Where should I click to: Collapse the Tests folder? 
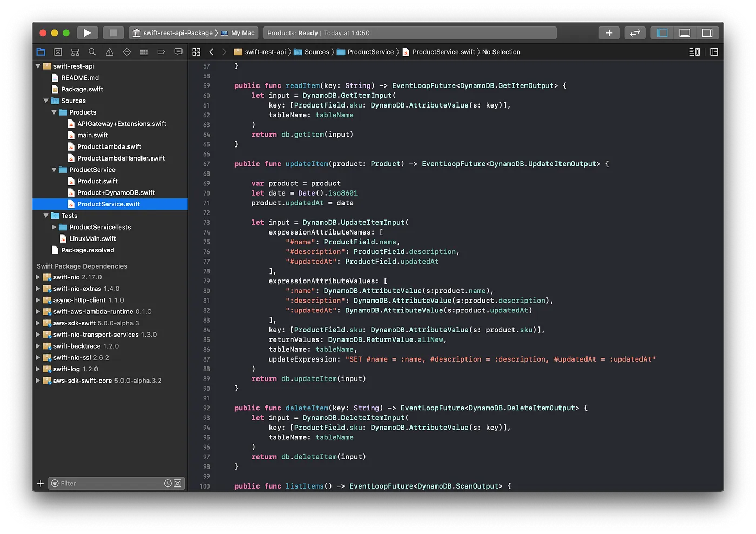coord(46,216)
